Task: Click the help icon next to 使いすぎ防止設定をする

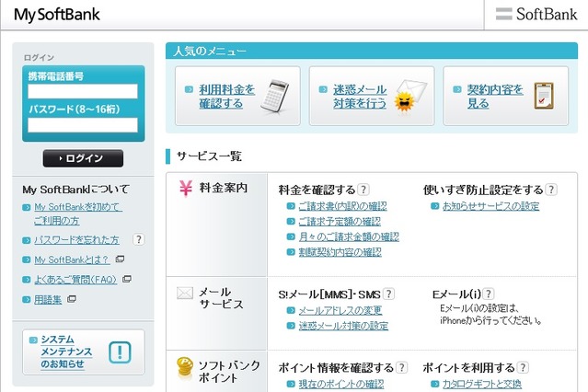Action: [x=551, y=190]
